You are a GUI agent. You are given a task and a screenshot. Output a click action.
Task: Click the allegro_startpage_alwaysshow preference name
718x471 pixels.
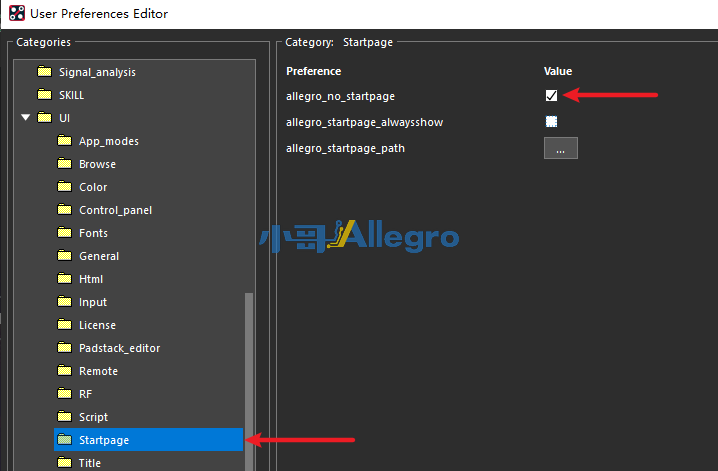pos(364,122)
